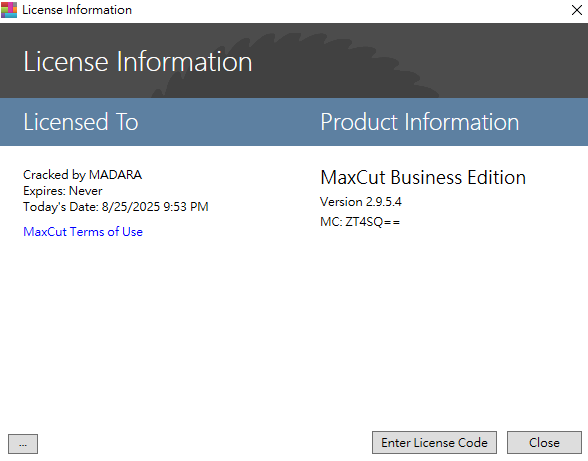Click the "MC: ZT4SQ==" machine code text
This screenshot has width=588, height=461.
[x=360, y=222]
